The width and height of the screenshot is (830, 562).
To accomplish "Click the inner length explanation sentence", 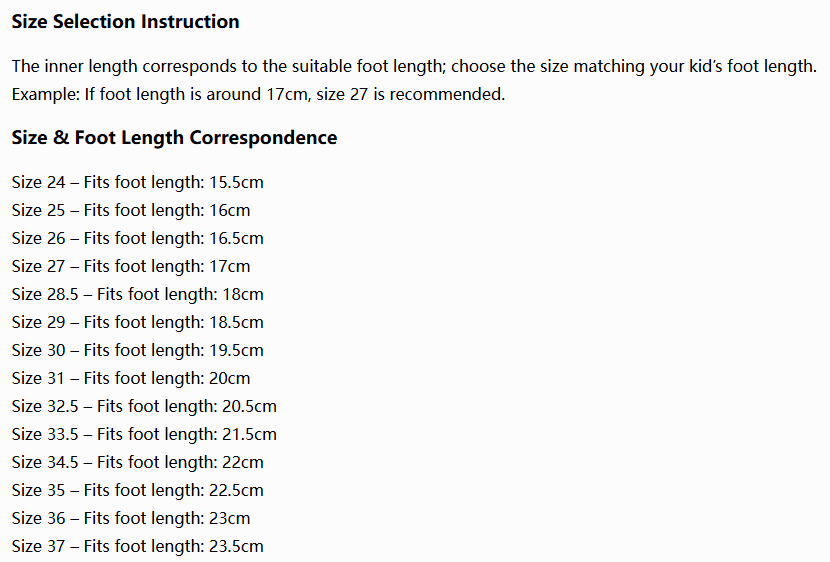I will (414, 66).
